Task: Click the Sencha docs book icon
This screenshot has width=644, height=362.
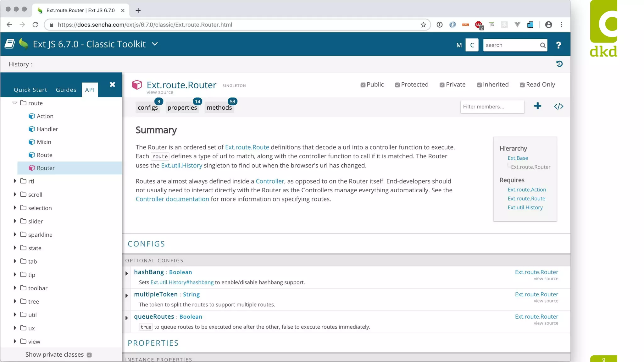Action: coord(9,44)
